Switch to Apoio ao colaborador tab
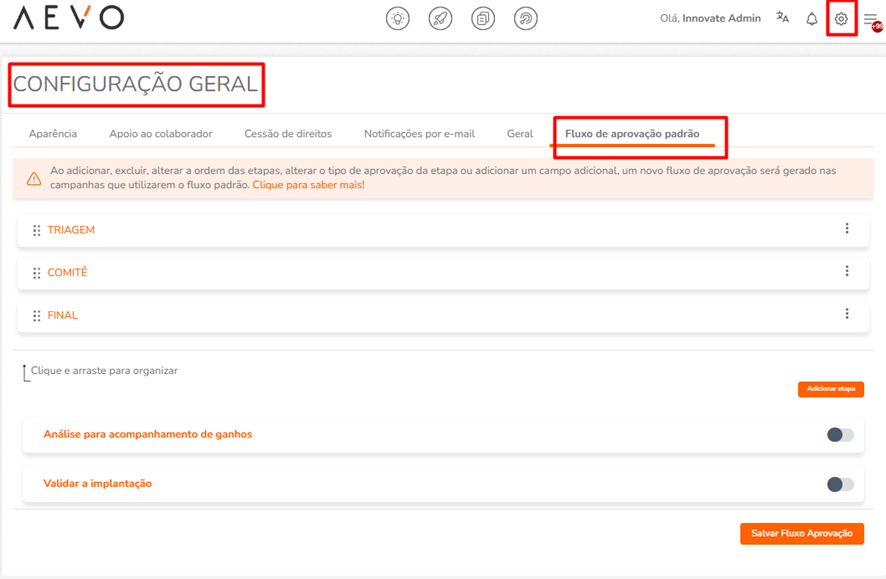Screen dimensions: 886x579 [x=161, y=134]
